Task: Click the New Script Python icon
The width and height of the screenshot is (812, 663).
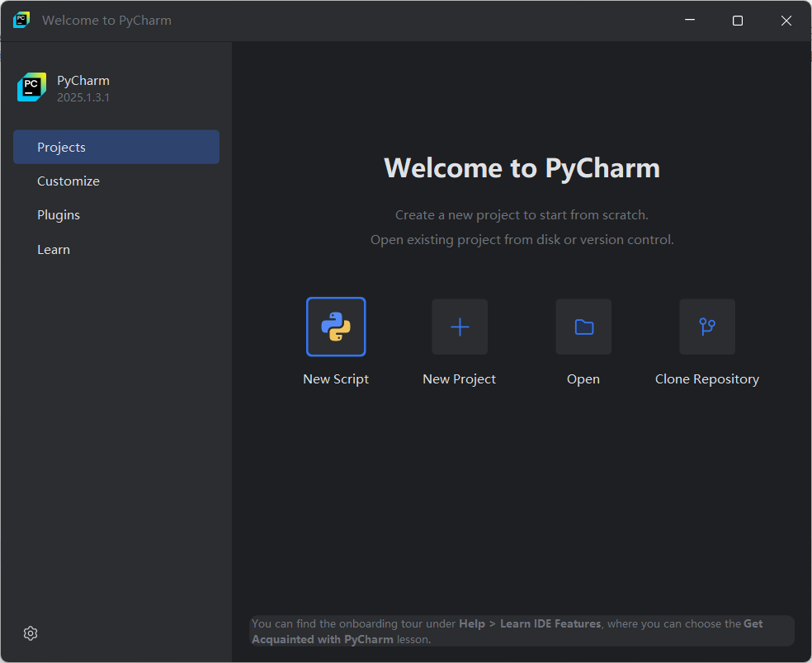Action: pyautogui.click(x=336, y=327)
